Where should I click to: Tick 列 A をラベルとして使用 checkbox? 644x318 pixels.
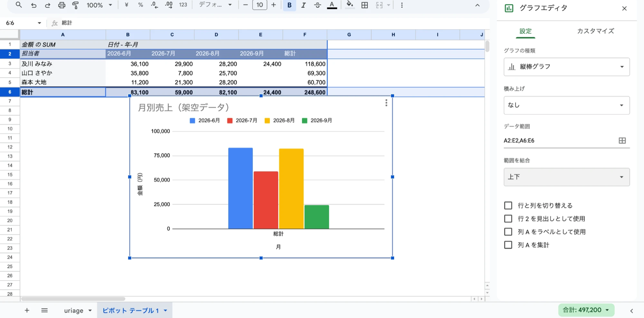click(x=508, y=232)
